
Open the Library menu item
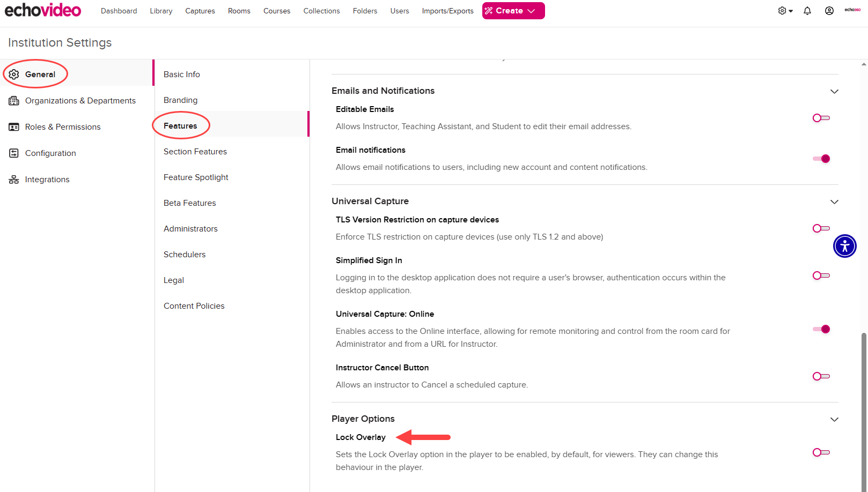click(x=161, y=11)
